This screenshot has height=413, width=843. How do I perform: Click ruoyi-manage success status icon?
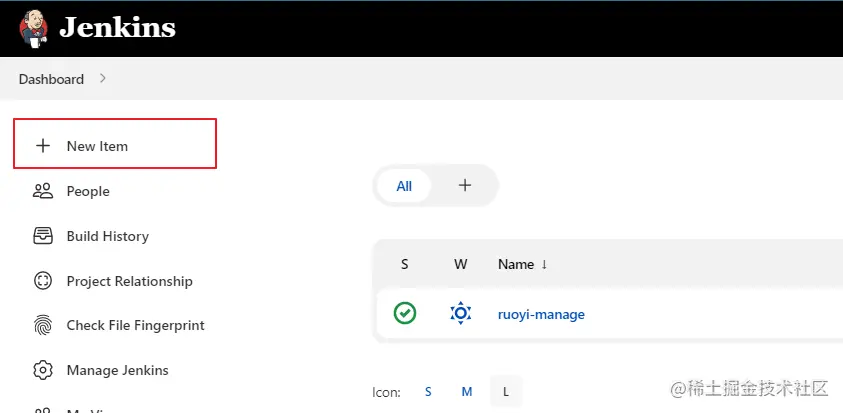pyautogui.click(x=405, y=313)
